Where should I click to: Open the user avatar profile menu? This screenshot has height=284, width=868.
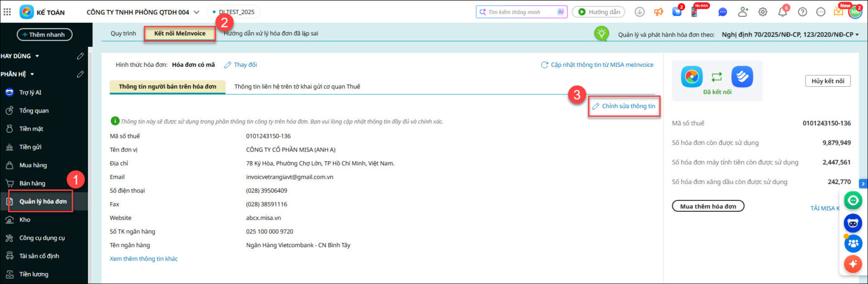(855, 12)
